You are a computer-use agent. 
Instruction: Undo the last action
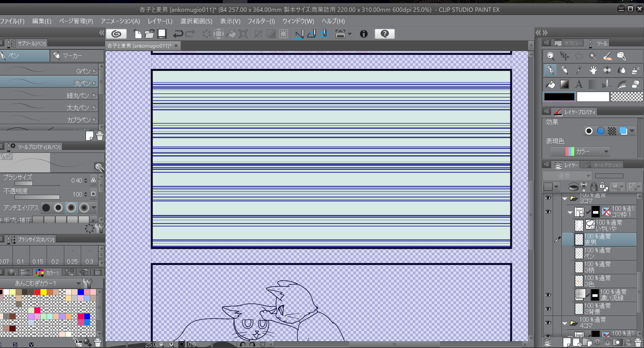pyautogui.click(x=178, y=34)
